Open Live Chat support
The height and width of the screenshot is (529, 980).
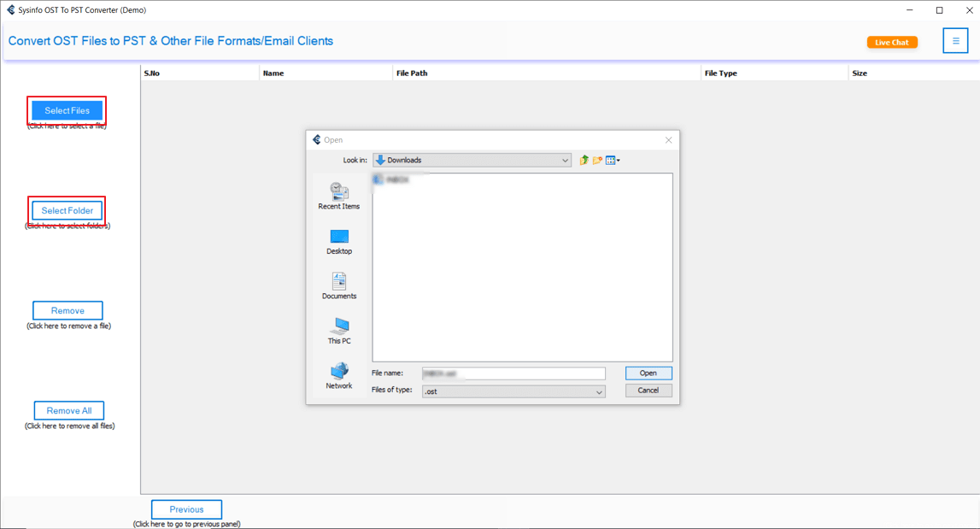892,42
